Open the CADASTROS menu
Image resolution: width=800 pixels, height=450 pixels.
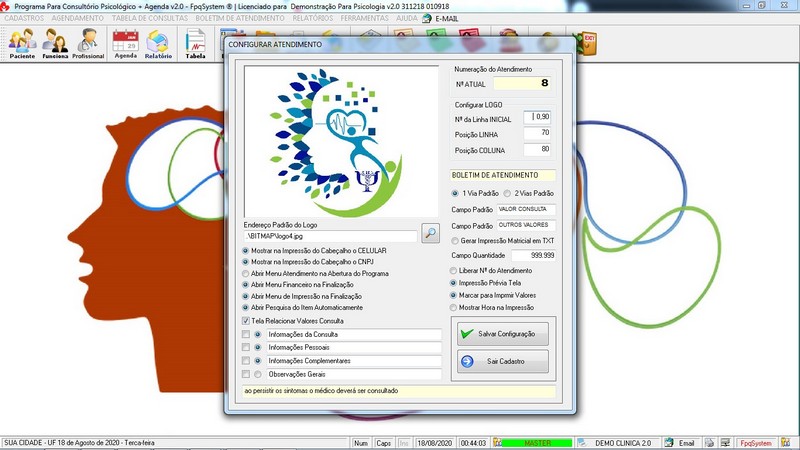coord(24,18)
